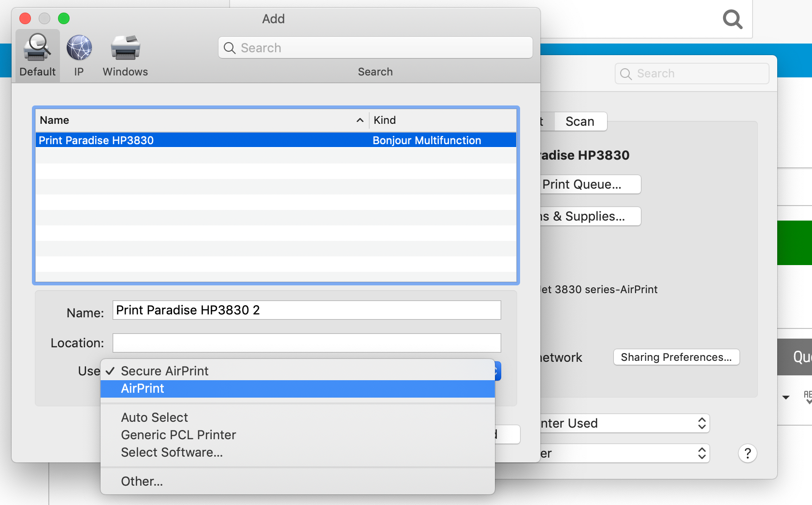Image resolution: width=812 pixels, height=505 pixels.
Task: Select the checked Secure AirPrint option
Action: [x=165, y=371]
